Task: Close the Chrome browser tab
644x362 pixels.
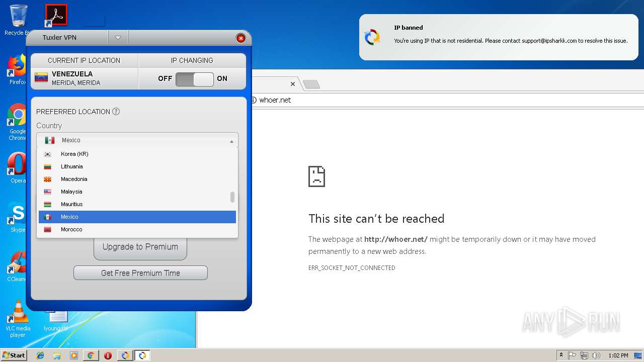Action: tap(293, 84)
